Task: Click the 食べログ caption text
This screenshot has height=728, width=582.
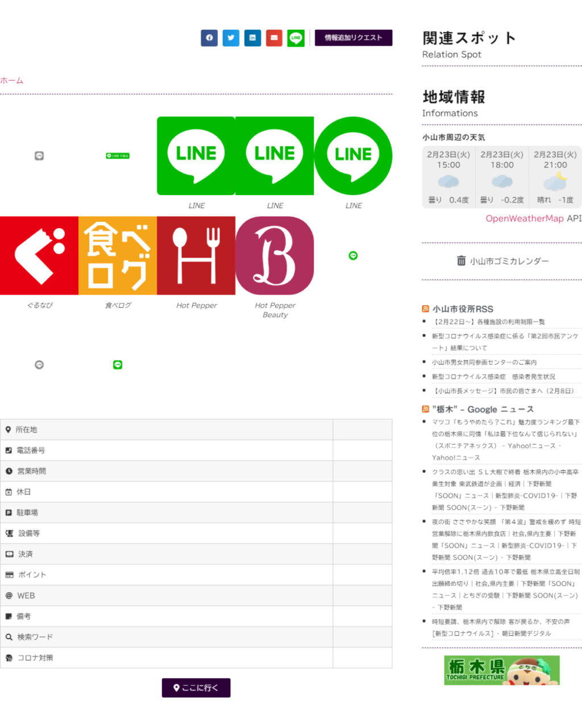Action: click(118, 305)
